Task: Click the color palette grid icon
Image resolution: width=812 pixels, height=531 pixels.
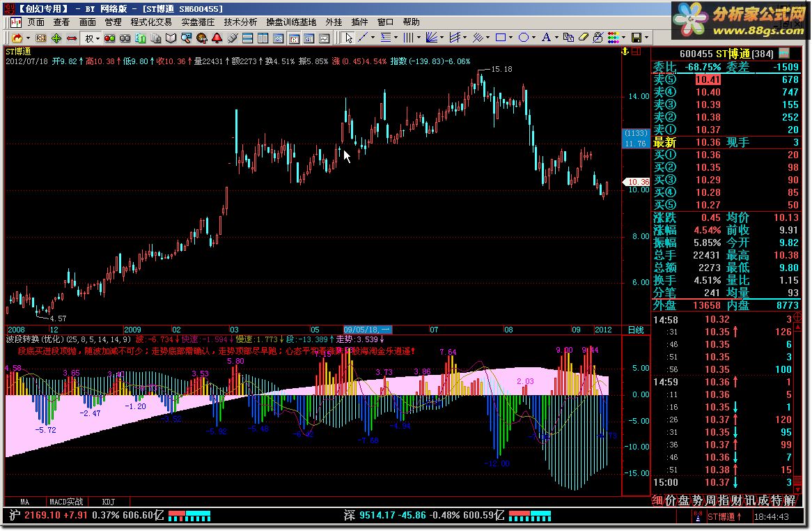Action: pos(614,38)
